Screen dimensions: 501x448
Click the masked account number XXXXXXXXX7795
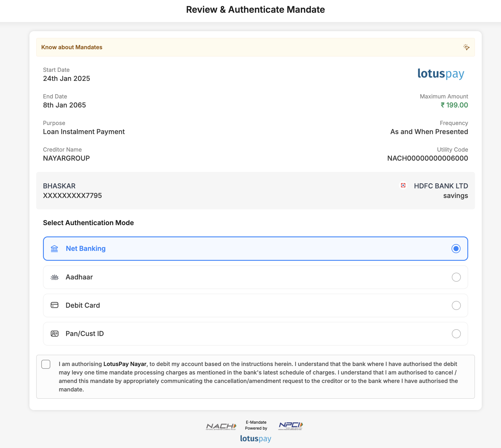tap(72, 195)
